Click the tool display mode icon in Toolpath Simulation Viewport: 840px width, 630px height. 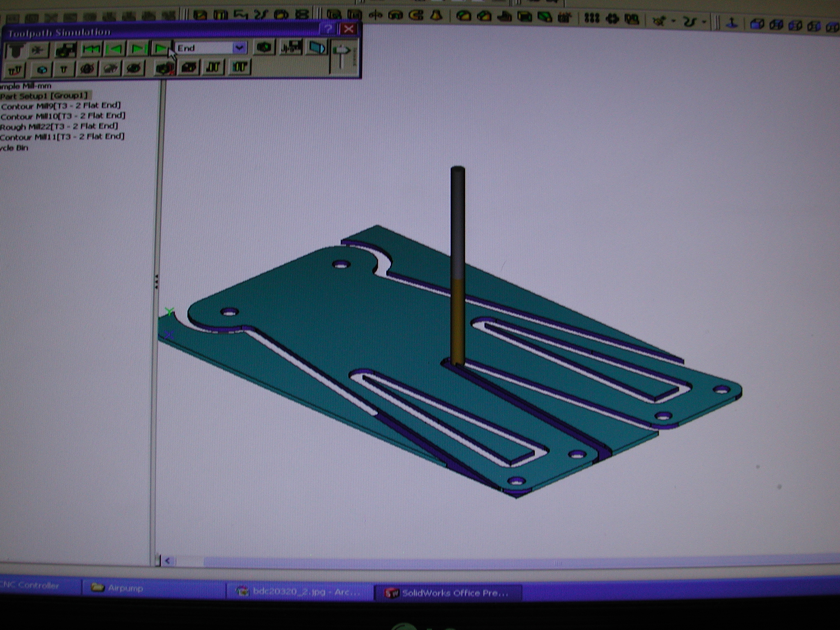(16, 50)
